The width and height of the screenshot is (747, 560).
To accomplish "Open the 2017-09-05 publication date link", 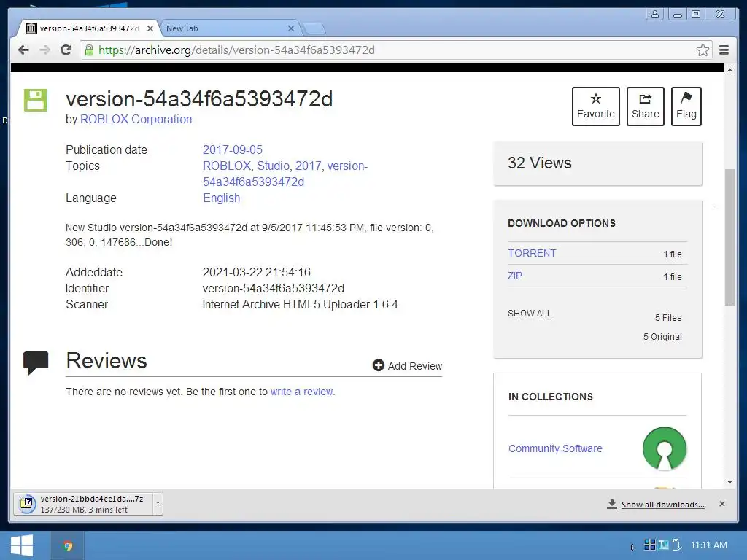I will 233,149.
